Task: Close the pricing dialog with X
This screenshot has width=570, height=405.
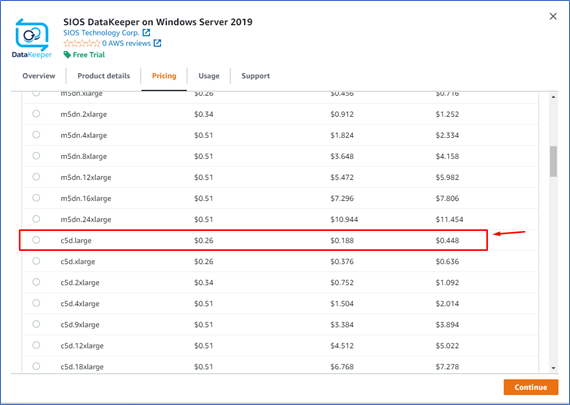Action: [x=553, y=16]
